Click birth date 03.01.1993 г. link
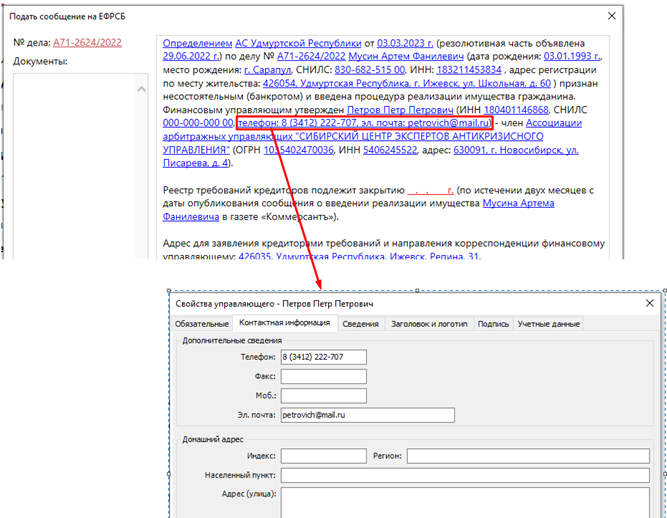 [572, 56]
